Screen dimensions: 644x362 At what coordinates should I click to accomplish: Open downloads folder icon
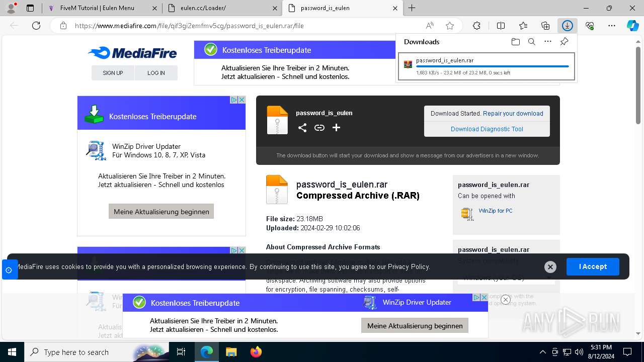pyautogui.click(x=515, y=42)
